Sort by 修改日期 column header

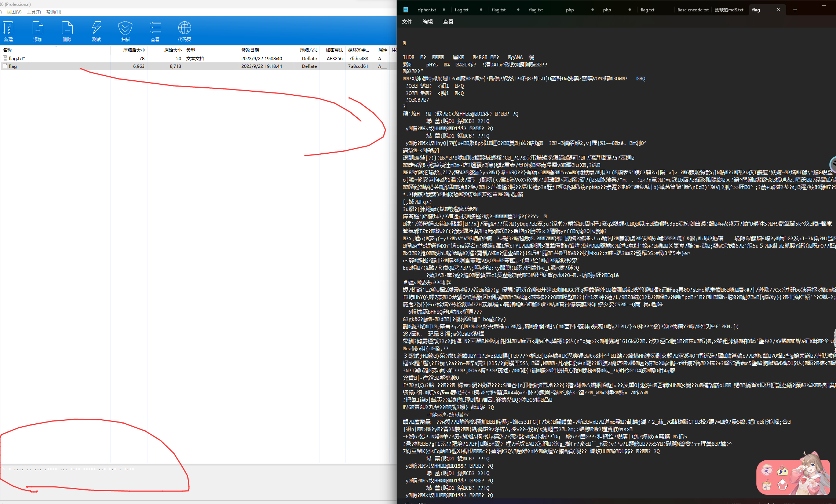(x=250, y=50)
